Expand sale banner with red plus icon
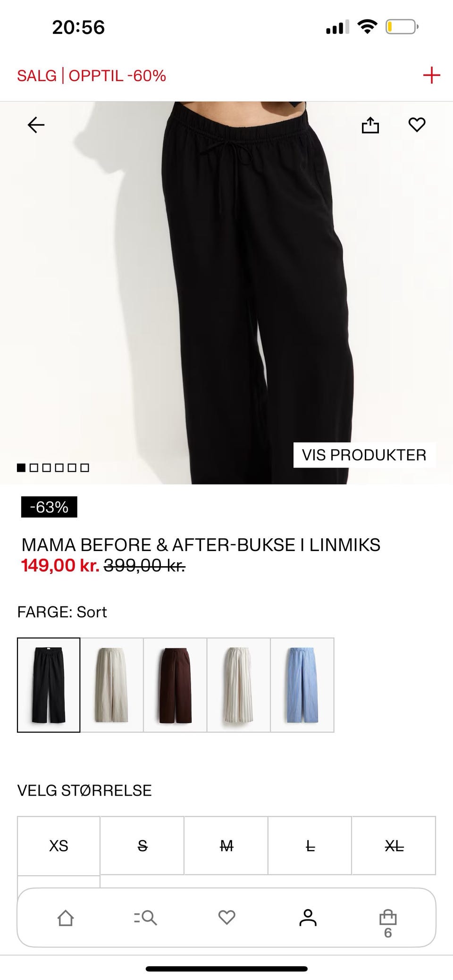This screenshot has width=453, height=980. point(431,75)
